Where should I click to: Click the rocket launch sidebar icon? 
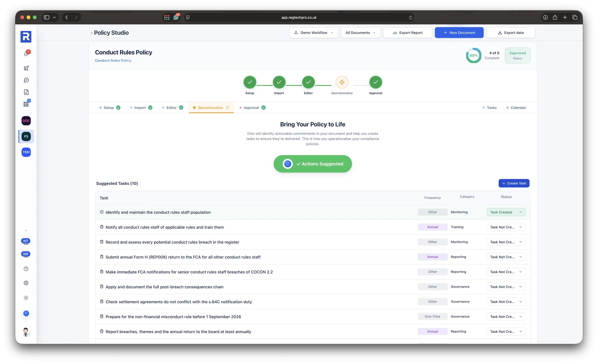click(26, 68)
